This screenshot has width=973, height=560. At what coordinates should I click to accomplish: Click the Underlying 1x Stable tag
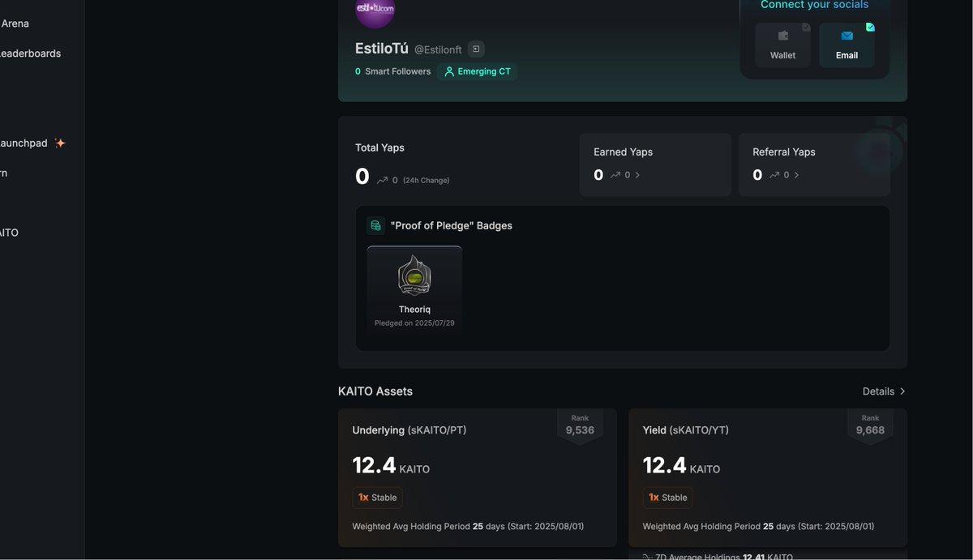(377, 498)
